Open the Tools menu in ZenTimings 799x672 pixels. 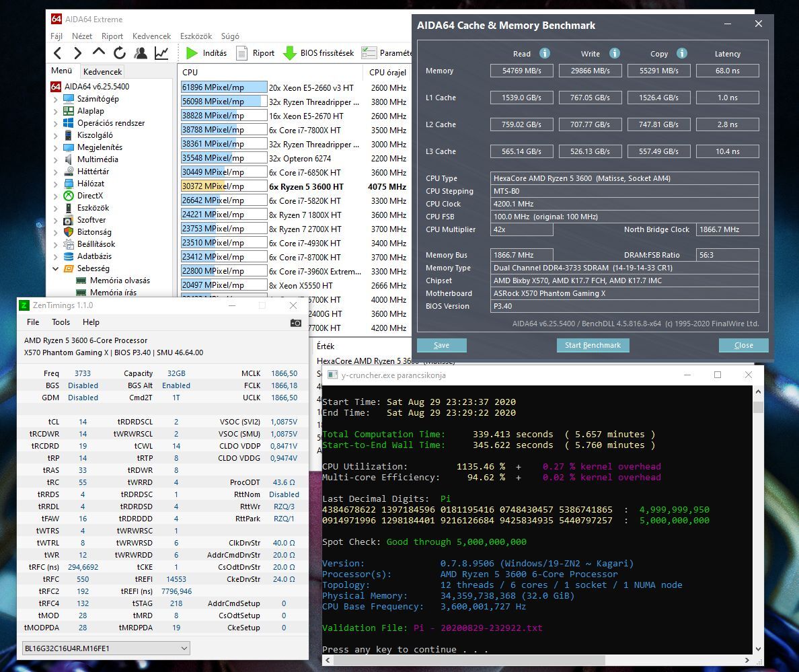61,322
